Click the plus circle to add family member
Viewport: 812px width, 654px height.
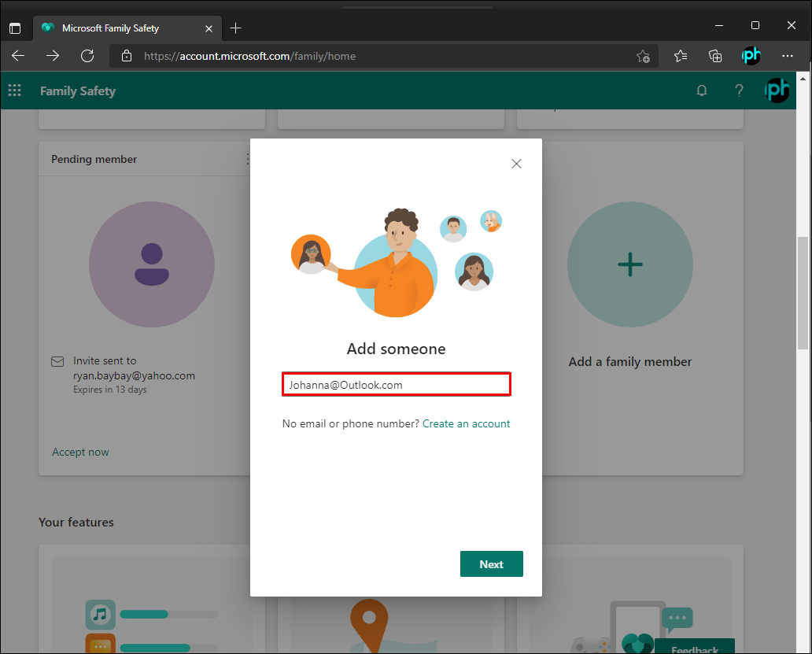point(630,264)
